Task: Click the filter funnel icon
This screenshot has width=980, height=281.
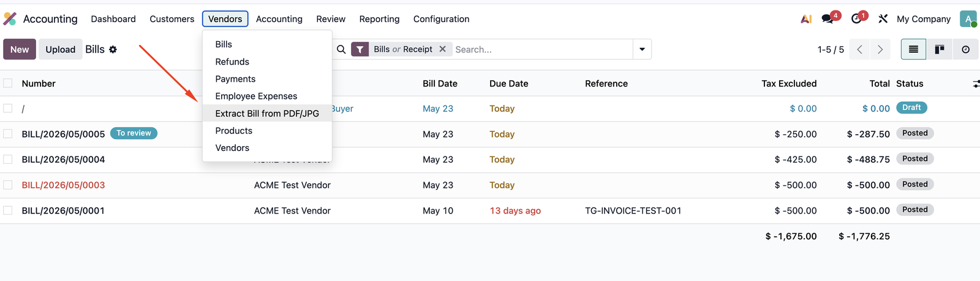Action: point(360,49)
